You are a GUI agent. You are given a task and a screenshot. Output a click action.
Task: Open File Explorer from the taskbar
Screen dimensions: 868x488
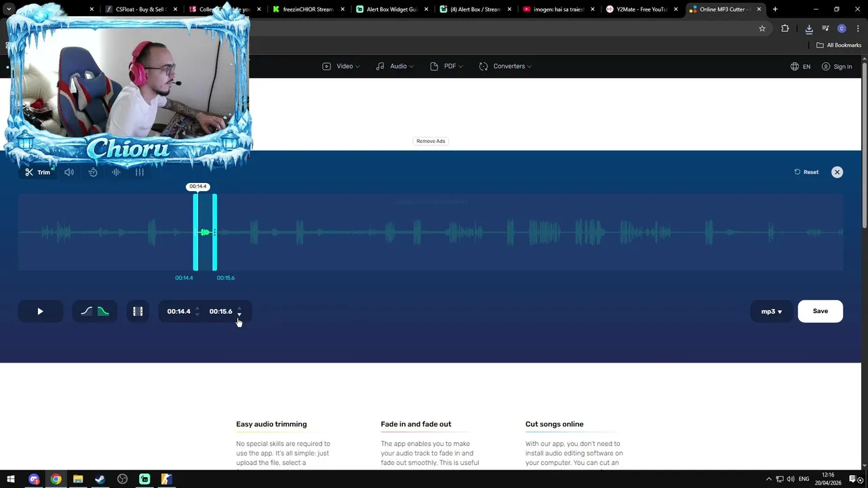78,479
